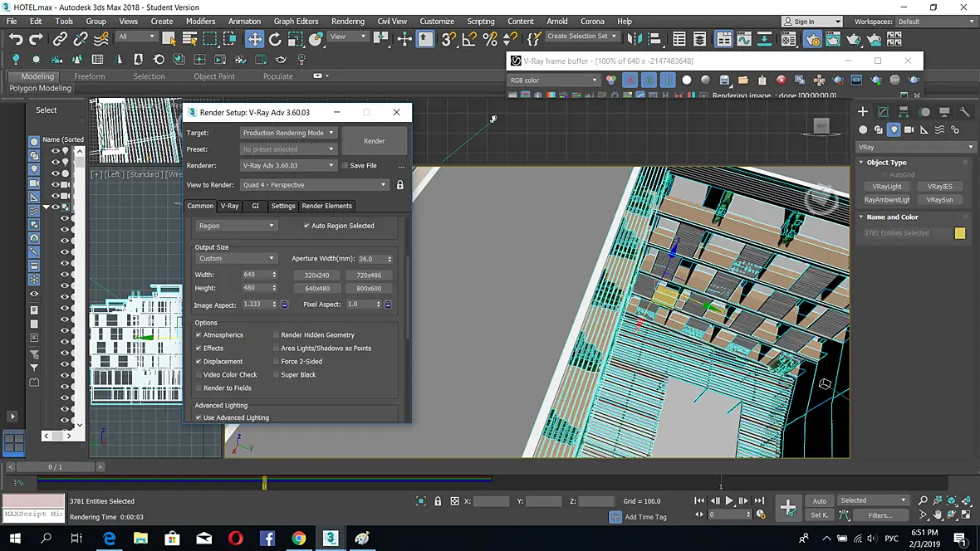
Task: Activate the Select and Rotate tool
Action: pyautogui.click(x=275, y=39)
